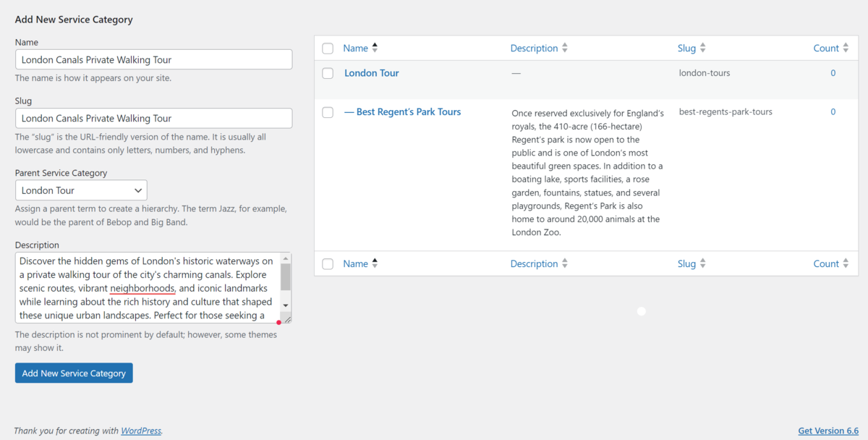The image size is (868, 440).
Task: Click header Count sort arrows icon
Action: pyautogui.click(x=846, y=48)
